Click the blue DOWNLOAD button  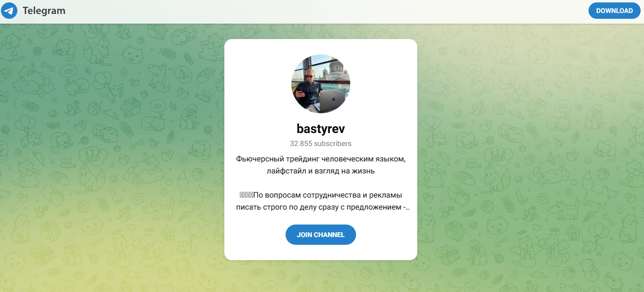click(614, 11)
